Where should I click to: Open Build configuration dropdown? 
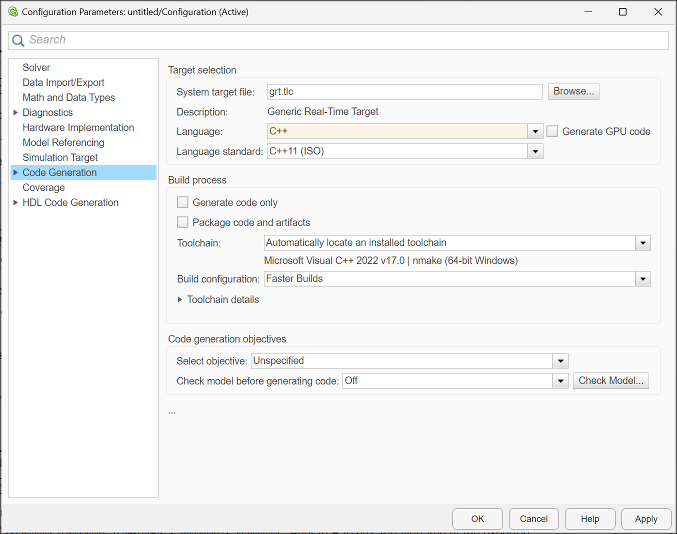click(643, 279)
